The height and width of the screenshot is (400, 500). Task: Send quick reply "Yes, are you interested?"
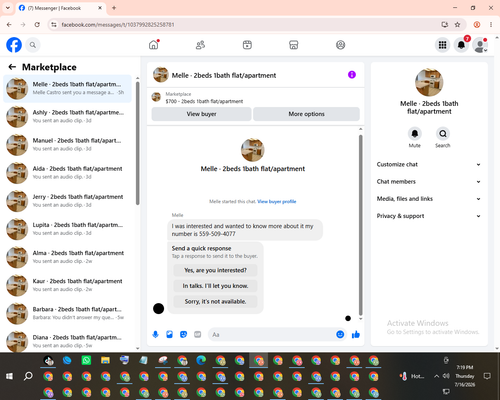tap(215, 270)
